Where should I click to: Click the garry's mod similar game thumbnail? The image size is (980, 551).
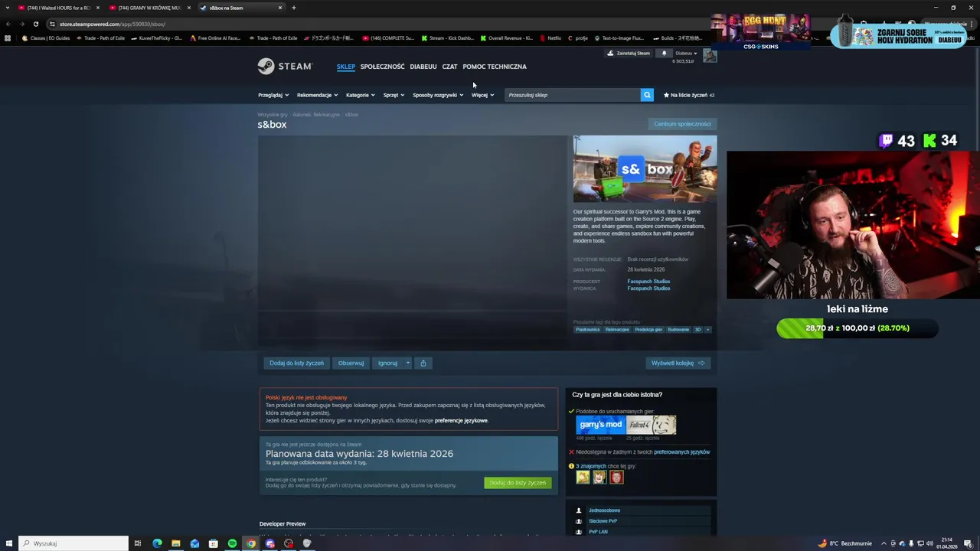601,425
